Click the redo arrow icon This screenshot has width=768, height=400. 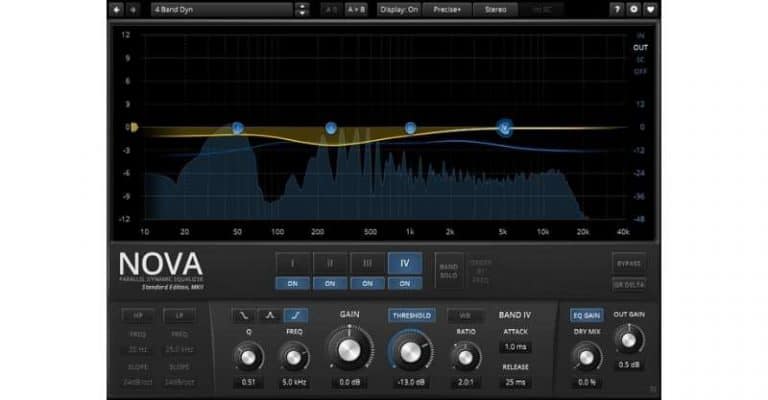tap(133, 9)
